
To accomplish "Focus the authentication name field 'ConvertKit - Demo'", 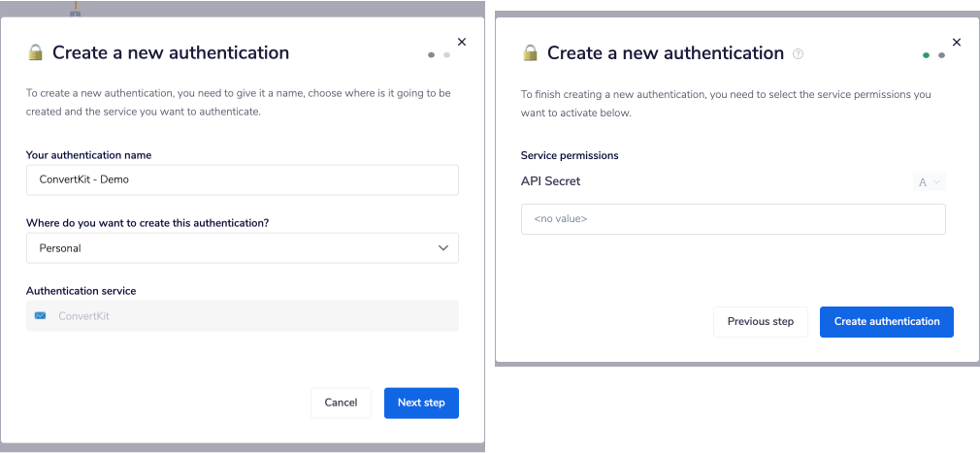I will 242,179.
